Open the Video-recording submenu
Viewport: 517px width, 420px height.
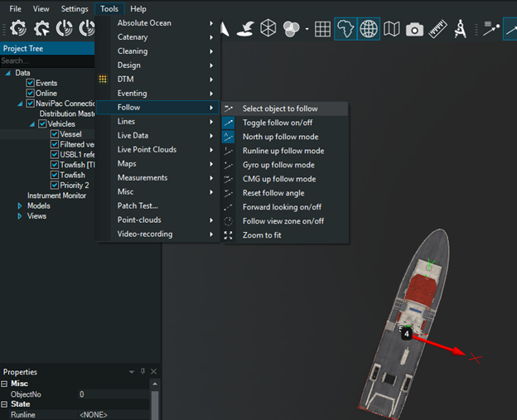coord(158,234)
